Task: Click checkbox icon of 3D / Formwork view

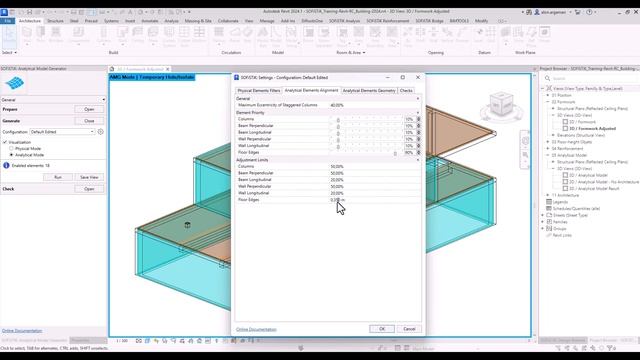Action: point(565,122)
